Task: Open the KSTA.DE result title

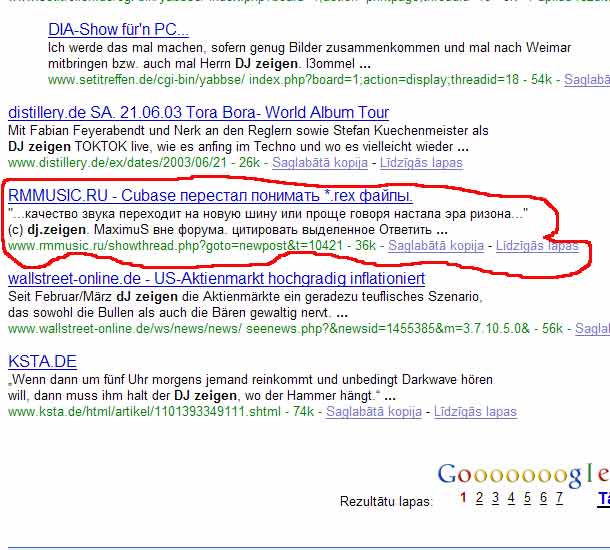Action: coord(42,361)
